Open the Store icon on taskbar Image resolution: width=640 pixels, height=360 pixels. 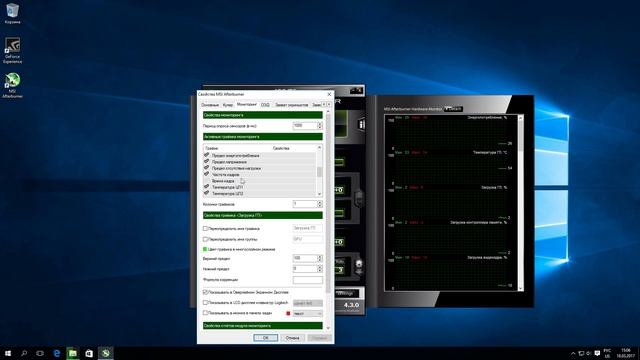(x=89, y=353)
